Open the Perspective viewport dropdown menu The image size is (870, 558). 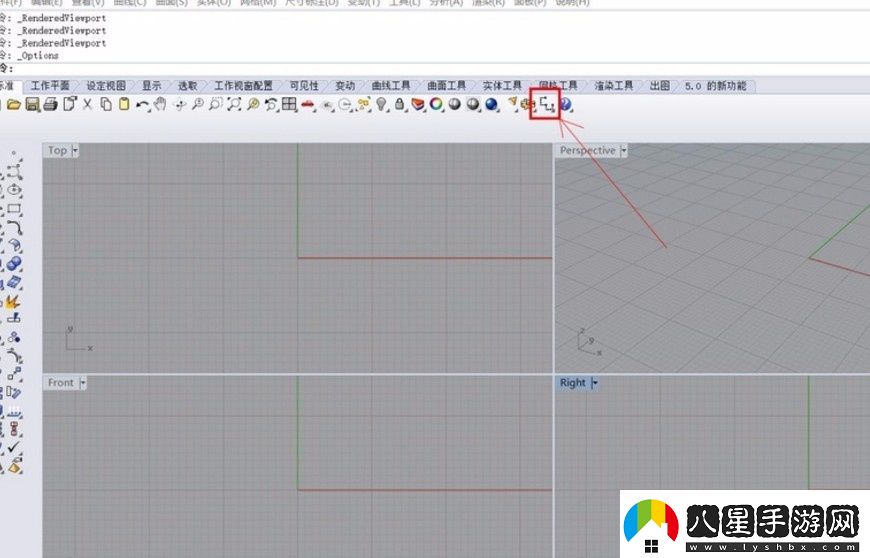[624, 151]
